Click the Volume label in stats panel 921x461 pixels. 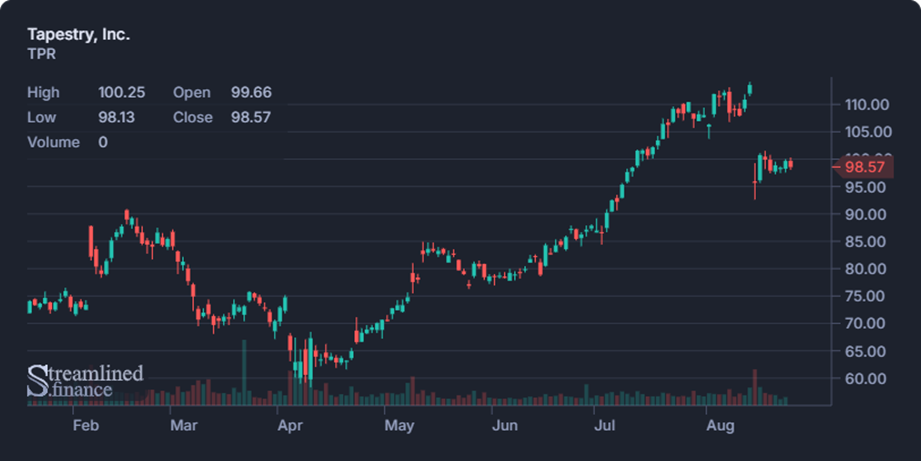click(53, 142)
